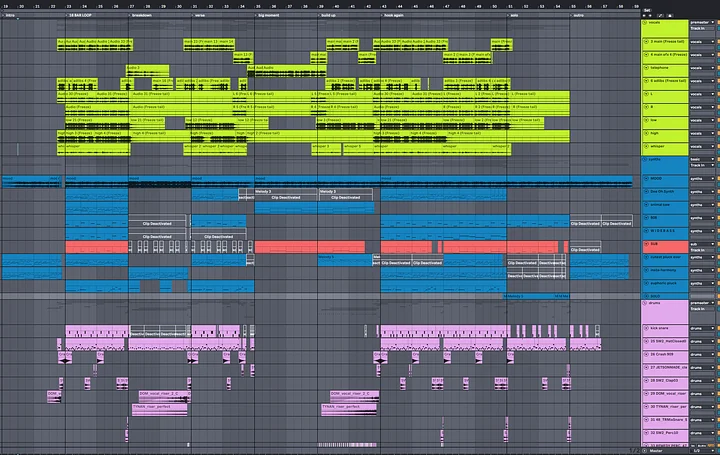Screen dimensions: 720x455
Task: Select the 30 TYNAN_riser track header
Action: click(x=664, y=409)
